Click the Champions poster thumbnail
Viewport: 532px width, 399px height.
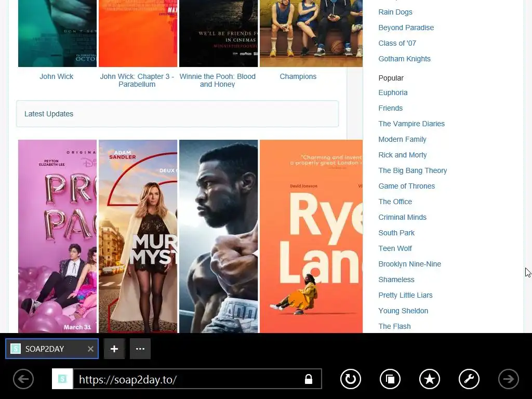[x=311, y=33]
